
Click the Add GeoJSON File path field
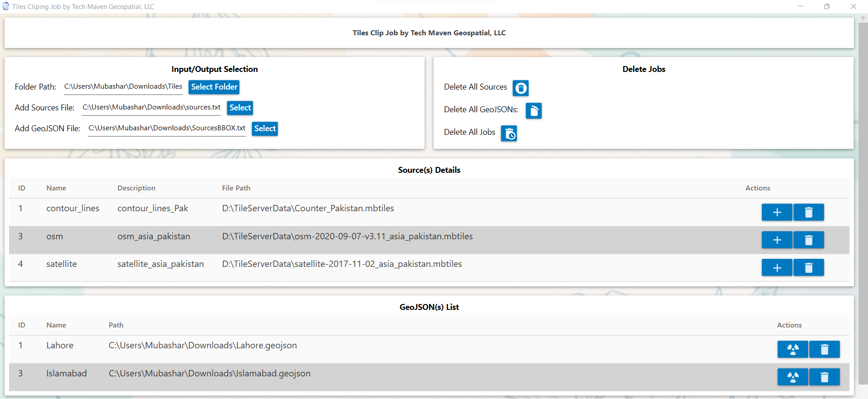coord(167,128)
